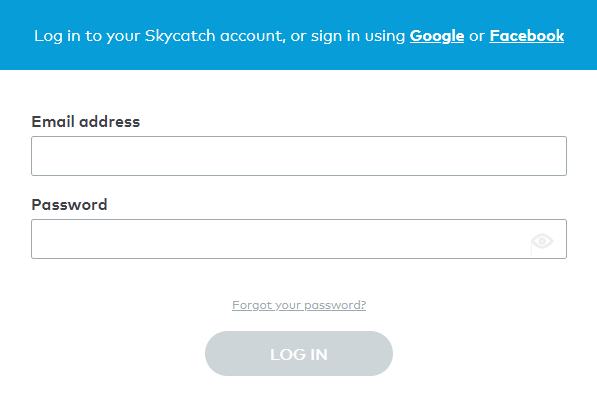
Task: Submit credentials with the grey LOG IN button
Action: pyautogui.click(x=299, y=353)
